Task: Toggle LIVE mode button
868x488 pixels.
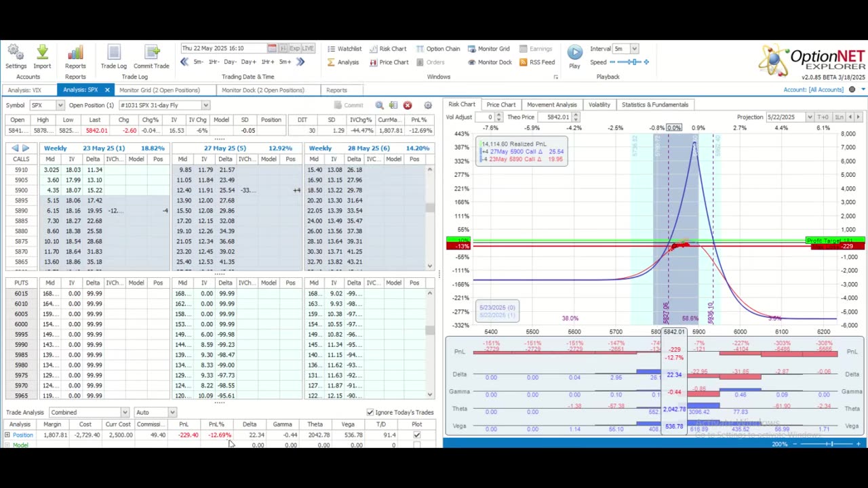Action: 308,49
